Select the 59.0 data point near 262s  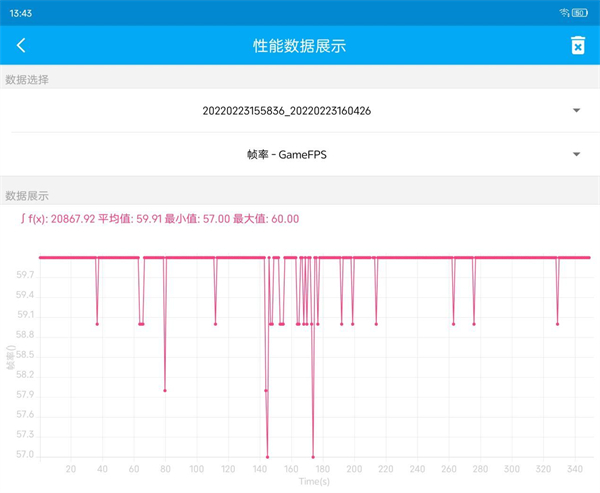coord(453,324)
